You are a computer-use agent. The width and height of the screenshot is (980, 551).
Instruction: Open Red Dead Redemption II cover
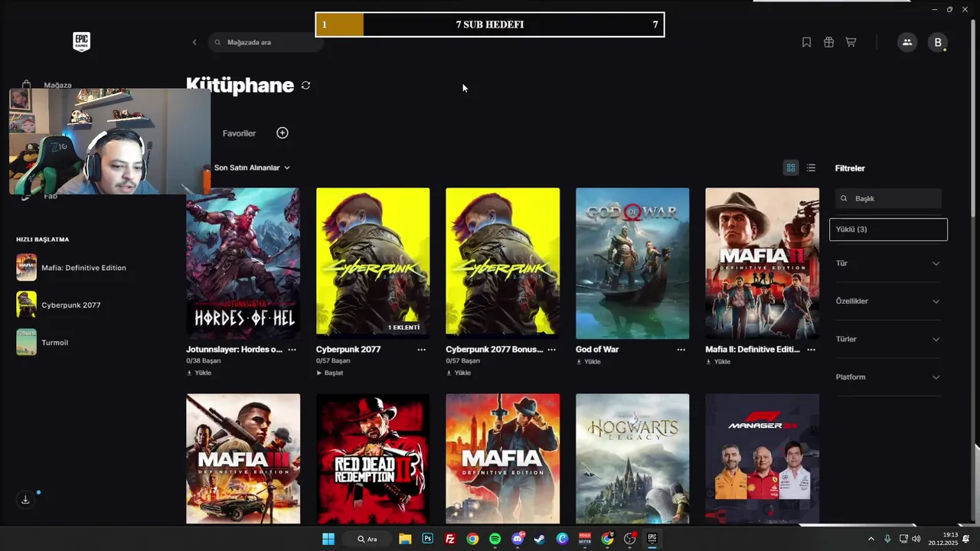[x=373, y=459]
